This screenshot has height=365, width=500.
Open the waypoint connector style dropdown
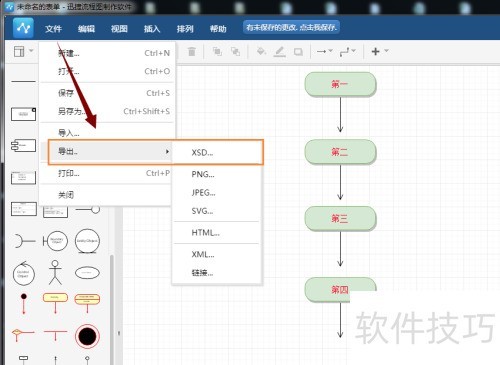pyautogui.click(x=348, y=52)
